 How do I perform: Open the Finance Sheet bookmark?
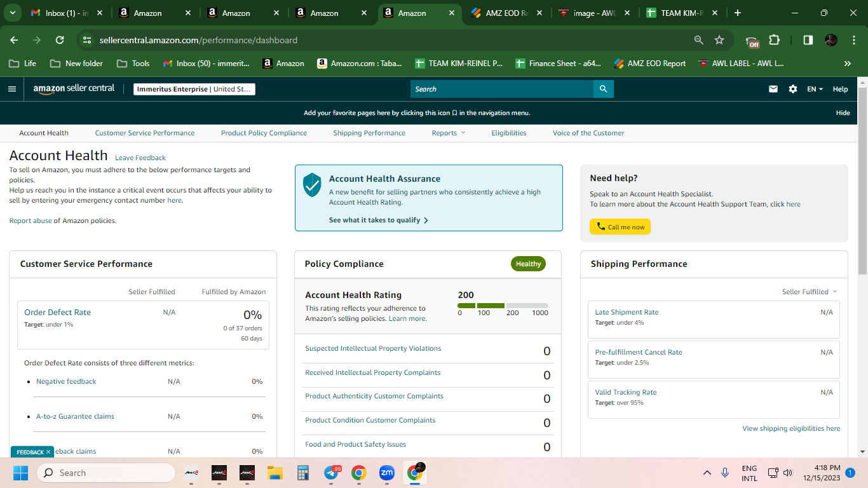(x=558, y=64)
